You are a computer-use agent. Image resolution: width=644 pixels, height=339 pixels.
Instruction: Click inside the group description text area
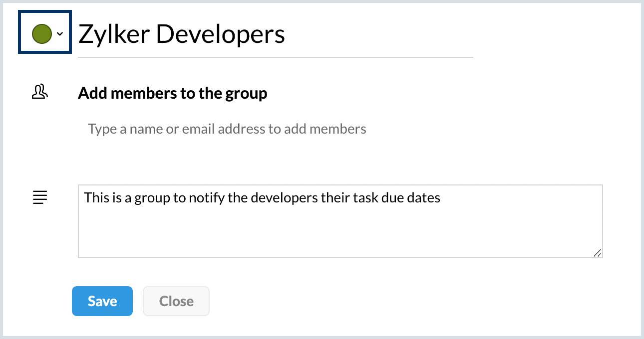pos(340,221)
